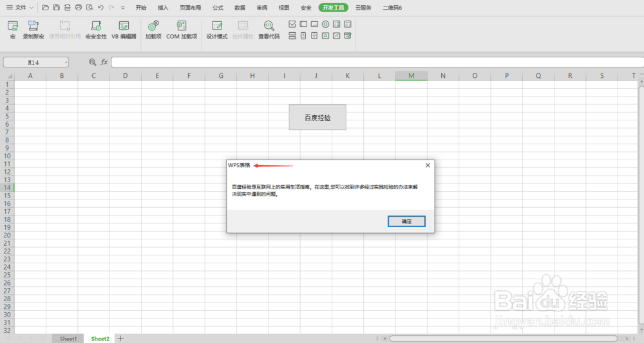
Task: Insert an option button control
Action: click(325, 24)
